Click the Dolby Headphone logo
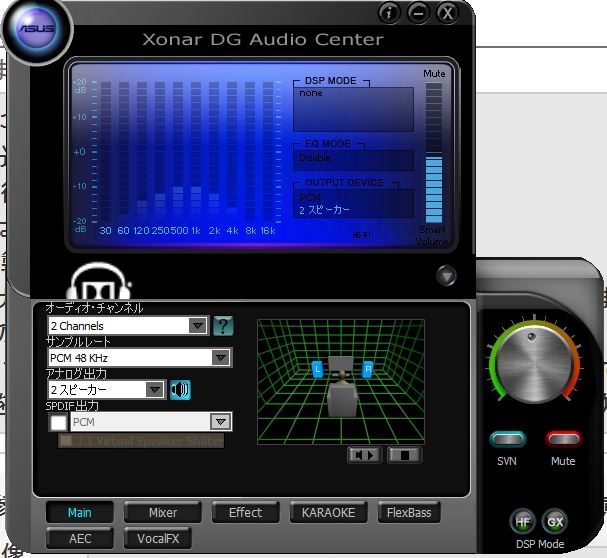 99,282
